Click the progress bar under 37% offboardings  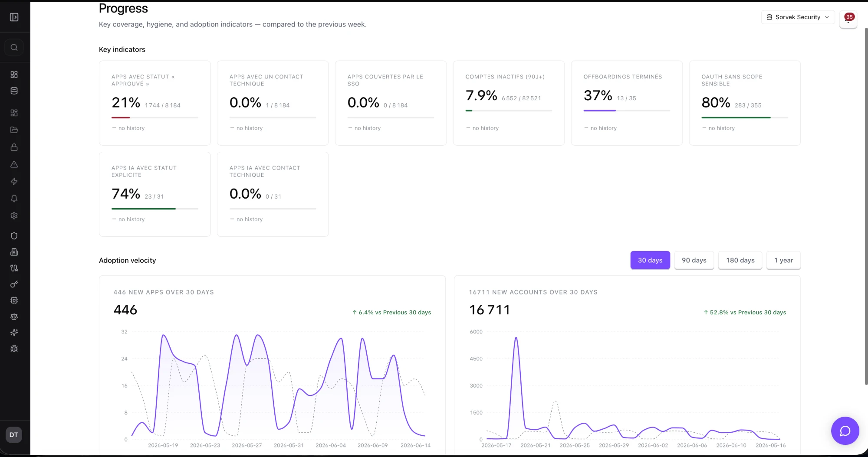coord(627,111)
